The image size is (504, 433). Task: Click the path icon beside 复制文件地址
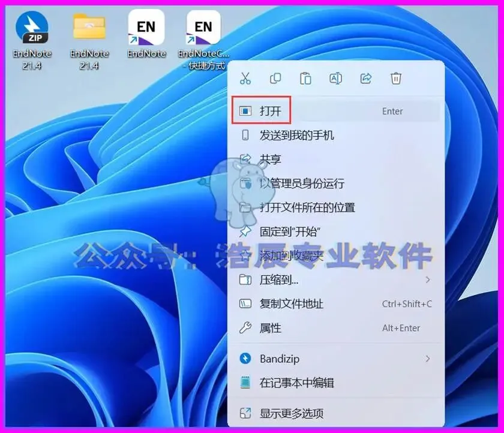click(x=245, y=304)
